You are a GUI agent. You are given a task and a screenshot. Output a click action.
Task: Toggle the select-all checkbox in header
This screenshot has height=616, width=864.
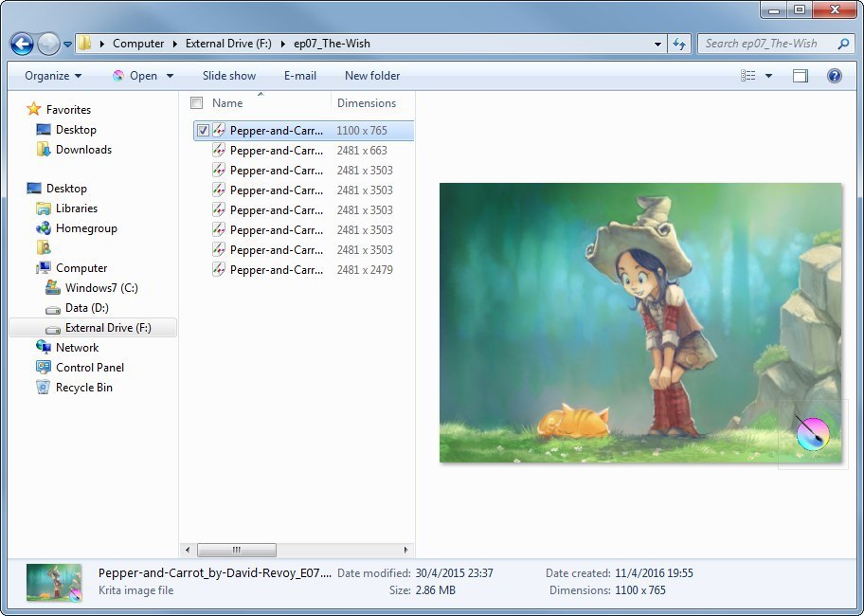tap(196, 103)
